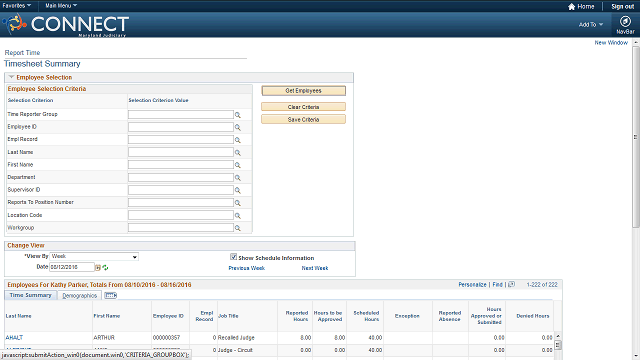Click the CONNECT logo
This screenshot has height=360, width=640.
tap(66, 24)
